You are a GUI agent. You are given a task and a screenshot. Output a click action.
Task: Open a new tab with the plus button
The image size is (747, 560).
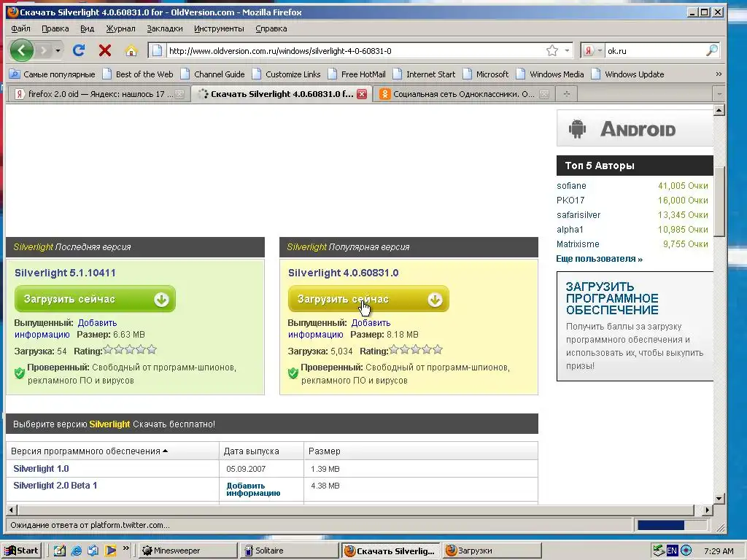point(566,94)
